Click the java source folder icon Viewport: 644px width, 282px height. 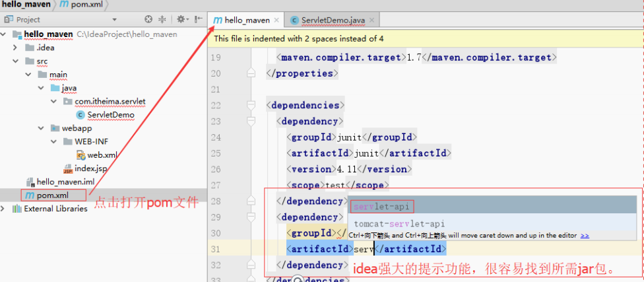[x=55, y=88]
